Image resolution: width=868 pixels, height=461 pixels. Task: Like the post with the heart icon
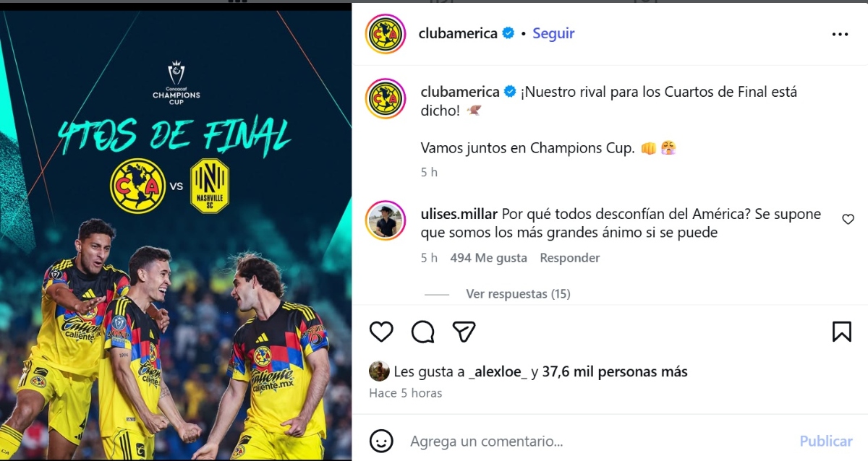tap(381, 332)
